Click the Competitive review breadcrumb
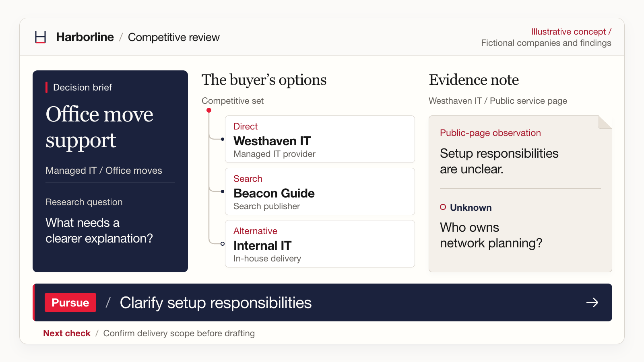The height and width of the screenshot is (362, 644). (x=174, y=37)
